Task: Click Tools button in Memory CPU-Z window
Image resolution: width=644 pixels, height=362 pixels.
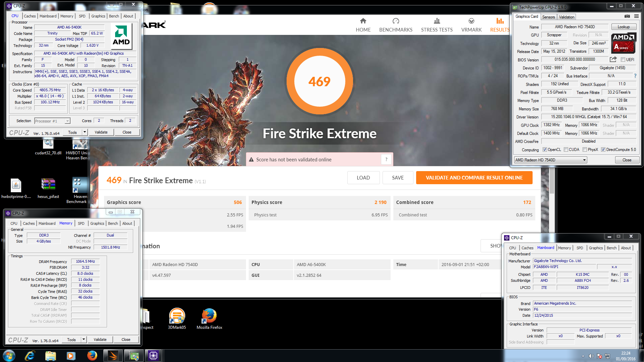Action: pyautogui.click(x=71, y=340)
